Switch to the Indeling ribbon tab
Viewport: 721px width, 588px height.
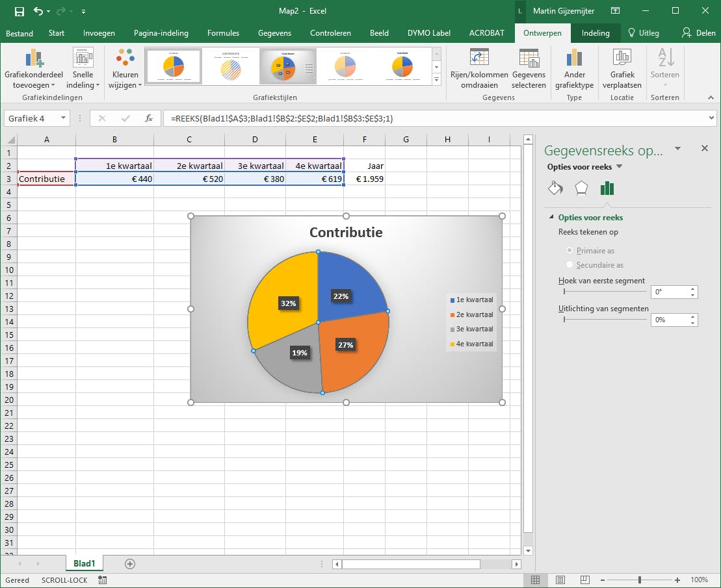tap(596, 33)
